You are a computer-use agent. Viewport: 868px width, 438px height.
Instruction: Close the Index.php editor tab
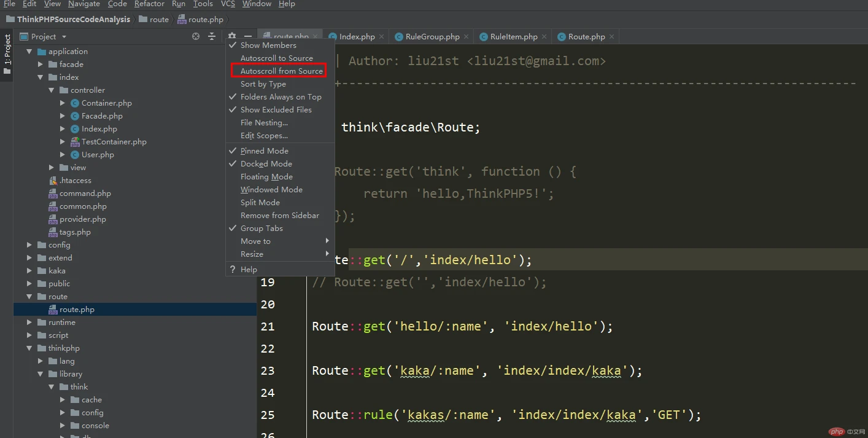[x=382, y=37]
